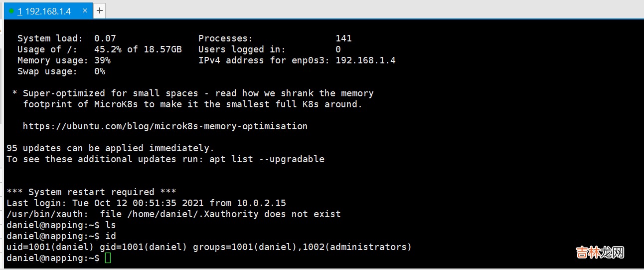Image resolution: width=644 pixels, height=270 pixels.
Task: Click the Last login timestamp line
Action: click(146, 203)
